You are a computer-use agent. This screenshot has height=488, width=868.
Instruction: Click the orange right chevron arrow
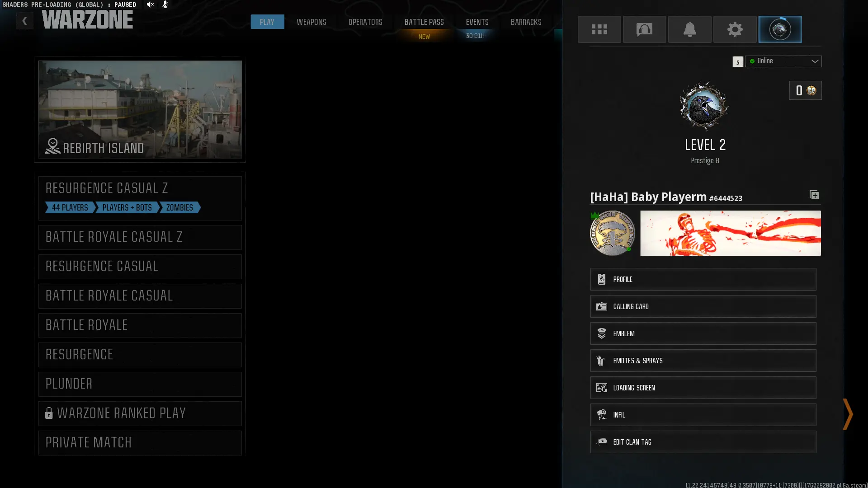click(848, 414)
